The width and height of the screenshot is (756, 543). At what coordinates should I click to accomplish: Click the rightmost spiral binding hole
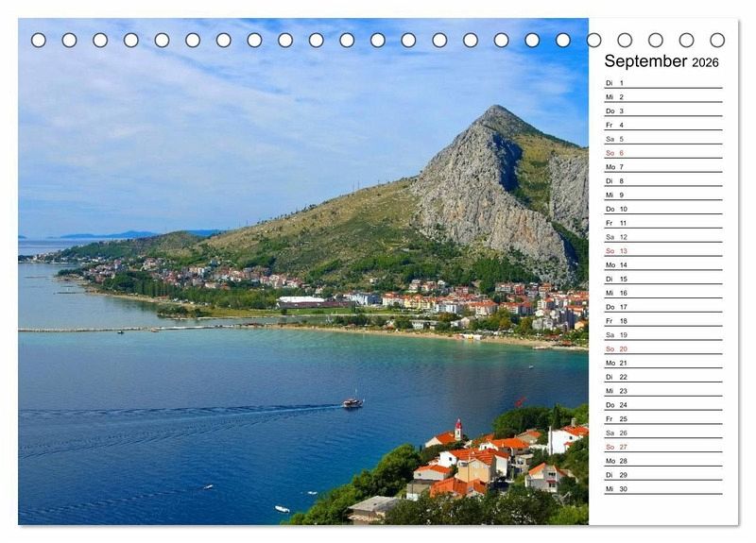click(x=717, y=40)
